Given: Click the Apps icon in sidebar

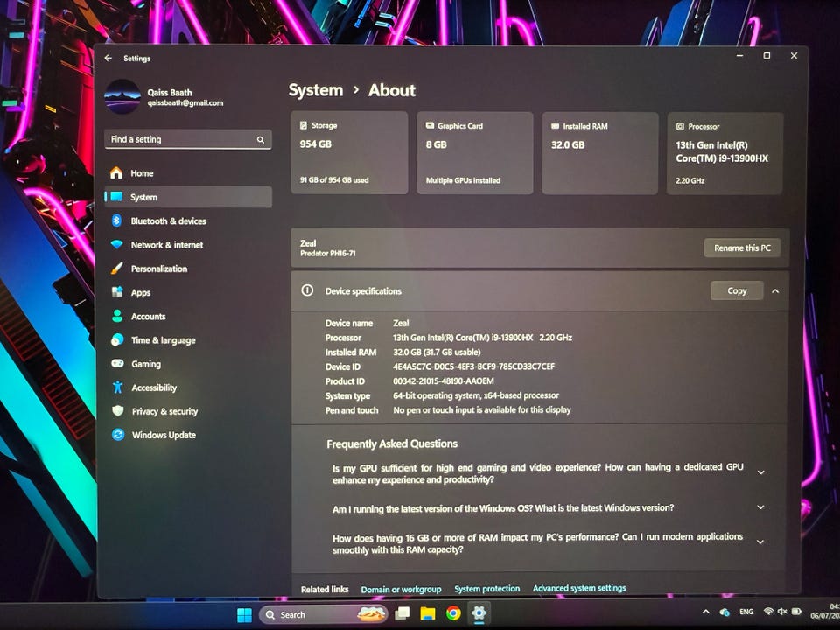Looking at the screenshot, I should [117, 292].
